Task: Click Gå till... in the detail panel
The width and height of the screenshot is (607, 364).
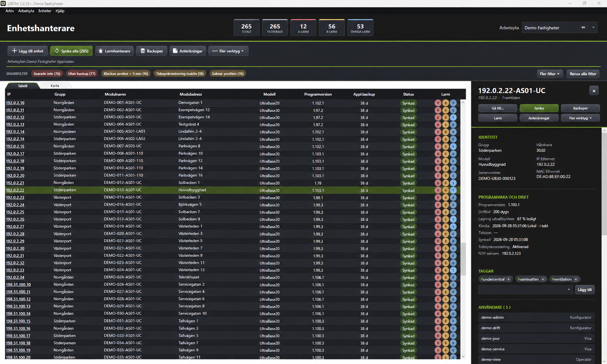Action: (498, 108)
